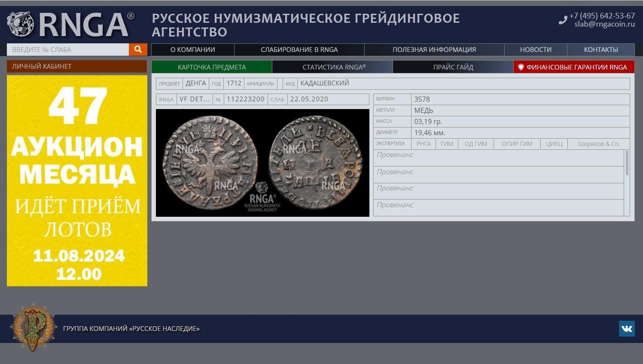Image resolution: width=643 pixels, height=364 pixels.
Task: Type in the slab number search field
Action: 68,49
